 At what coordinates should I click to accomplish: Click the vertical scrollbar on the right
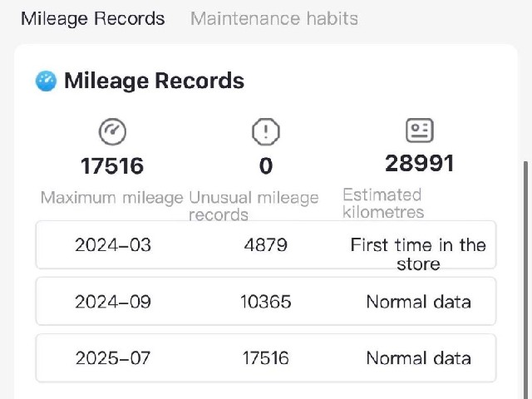tap(526, 280)
